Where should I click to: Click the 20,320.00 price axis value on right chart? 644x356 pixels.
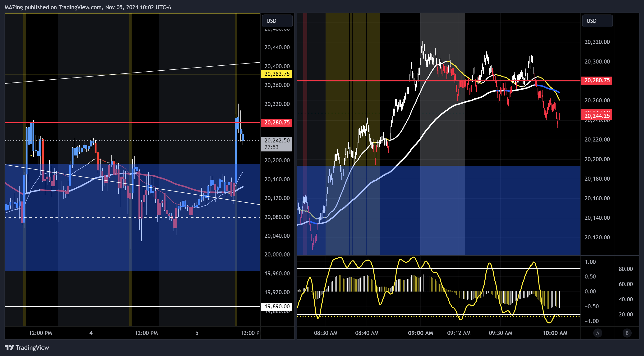[x=597, y=42]
